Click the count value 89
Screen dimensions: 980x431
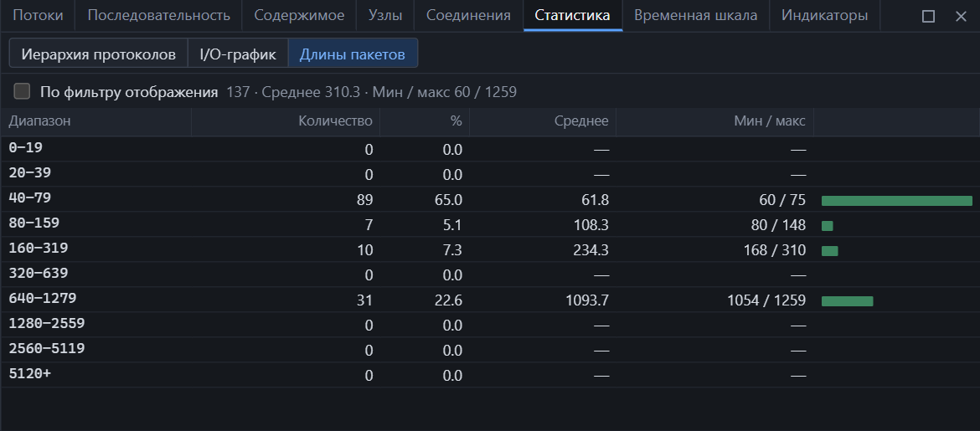click(364, 200)
